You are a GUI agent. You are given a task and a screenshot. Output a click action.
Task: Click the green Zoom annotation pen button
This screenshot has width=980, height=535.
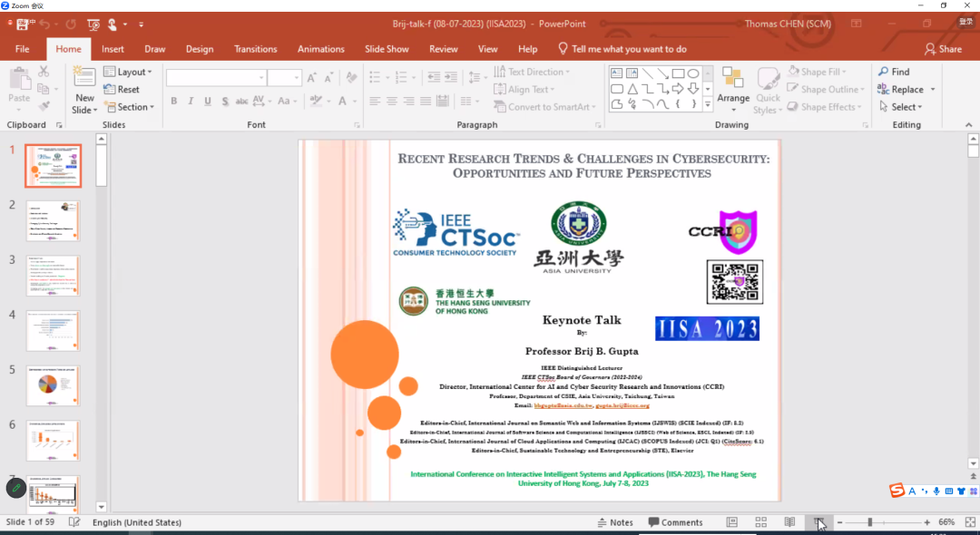pos(16,488)
